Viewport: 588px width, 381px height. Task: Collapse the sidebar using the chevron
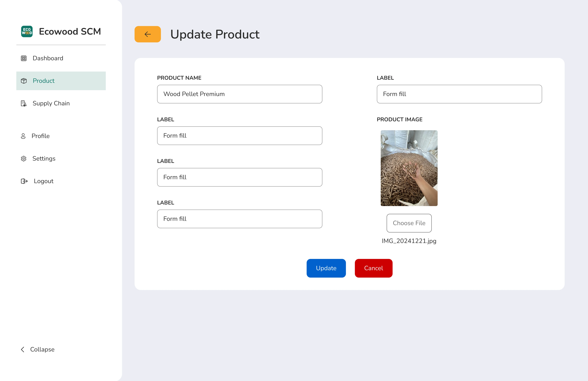pos(23,349)
